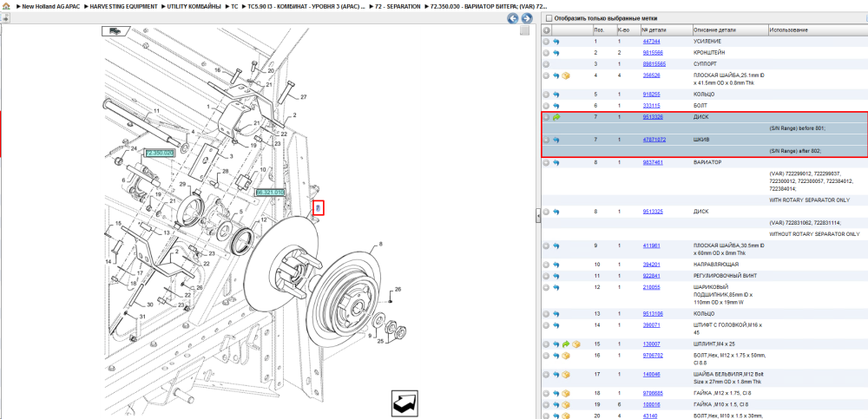Click package box icon in part 356526 row
Image resolution: width=868 pixels, height=419 pixels.
[566, 75]
